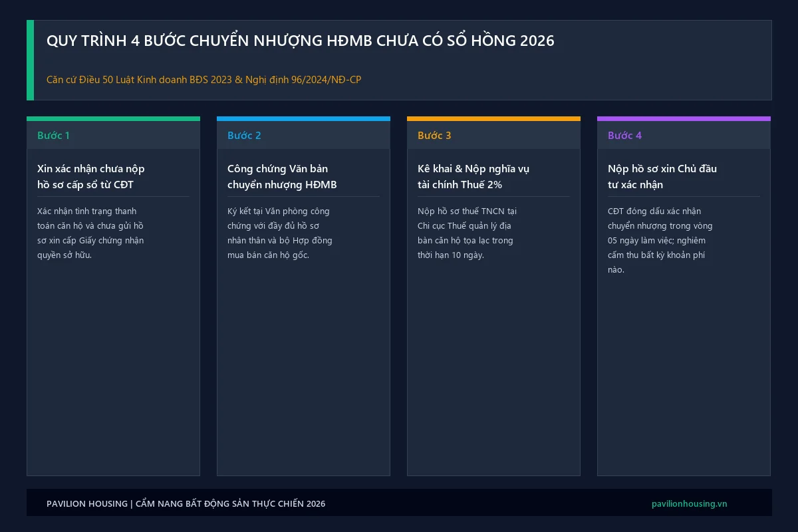Select the 'Bước 4' card header
Viewport: 798px width, 532px height.
pyautogui.click(x=684, y=135)
